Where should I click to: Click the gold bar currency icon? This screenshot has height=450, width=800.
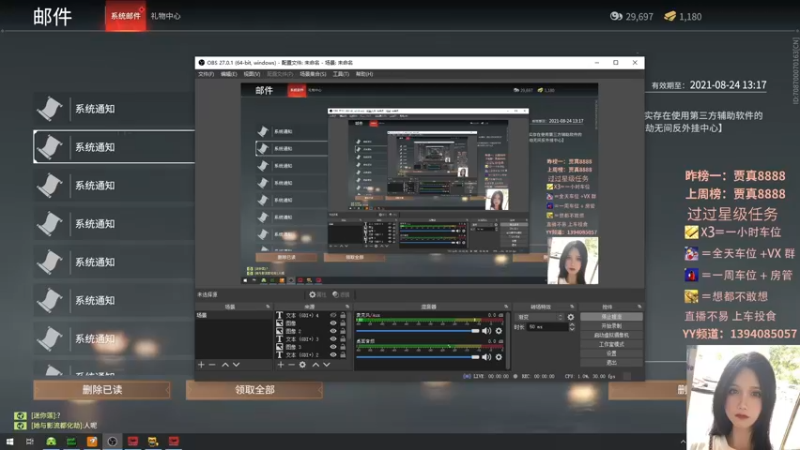pos(670,16)
